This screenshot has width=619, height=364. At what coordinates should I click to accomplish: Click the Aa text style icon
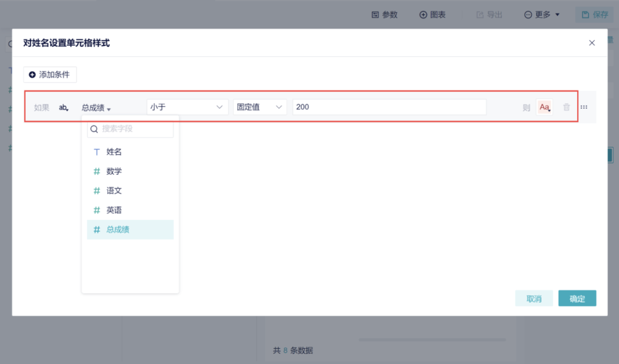coord(544,107)
